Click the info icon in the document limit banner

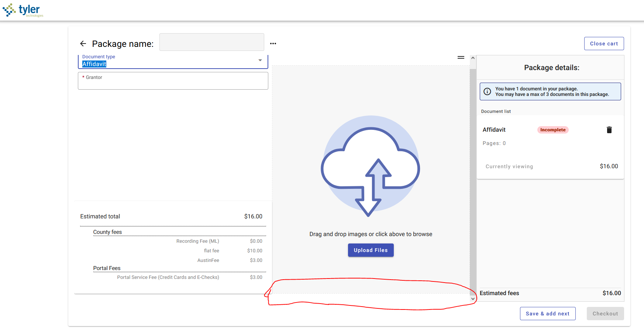point(487,91)
